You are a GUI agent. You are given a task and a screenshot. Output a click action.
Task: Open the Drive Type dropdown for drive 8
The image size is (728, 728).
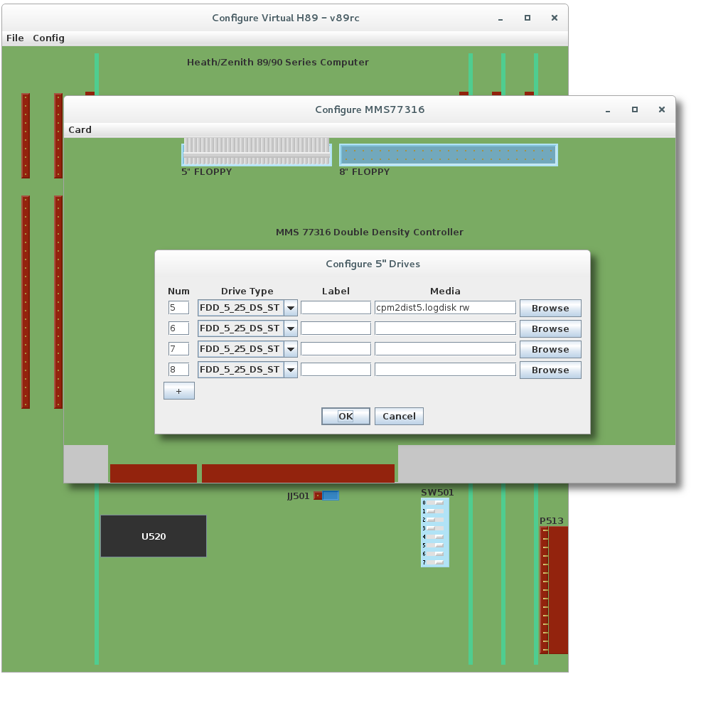pyautogui.click(x=290, y=370)
